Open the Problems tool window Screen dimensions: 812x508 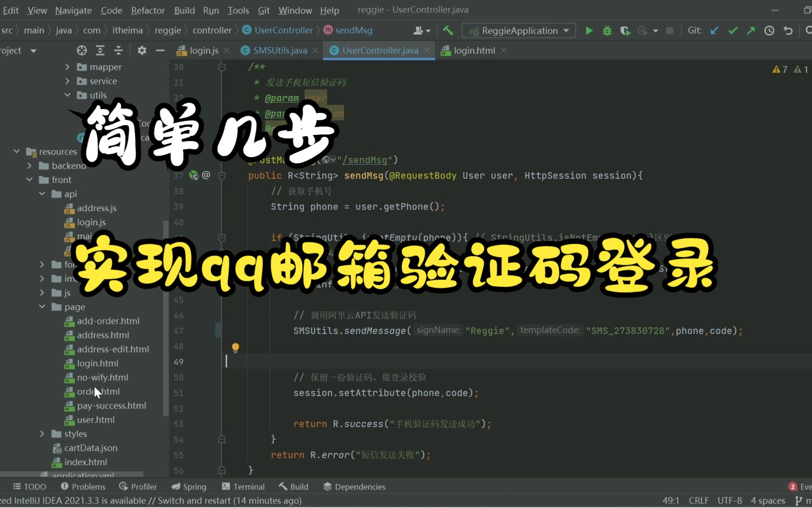[x=83, y=487]
